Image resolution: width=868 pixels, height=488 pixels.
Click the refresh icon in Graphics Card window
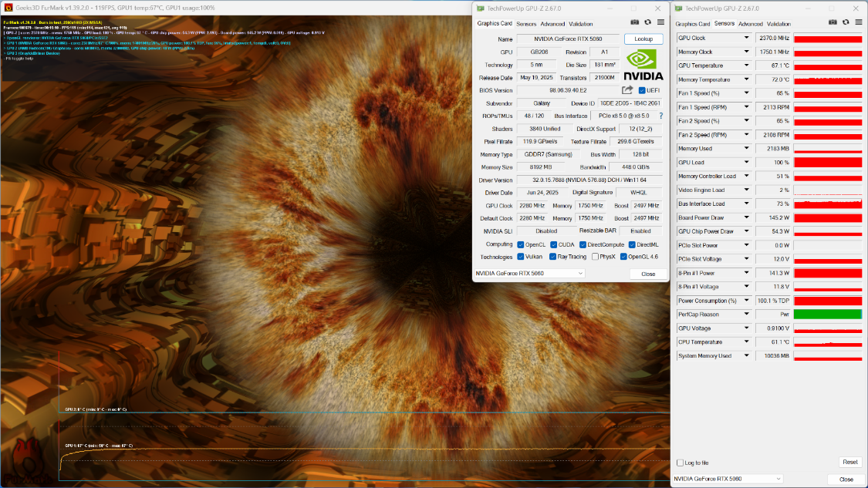point(647,22)
